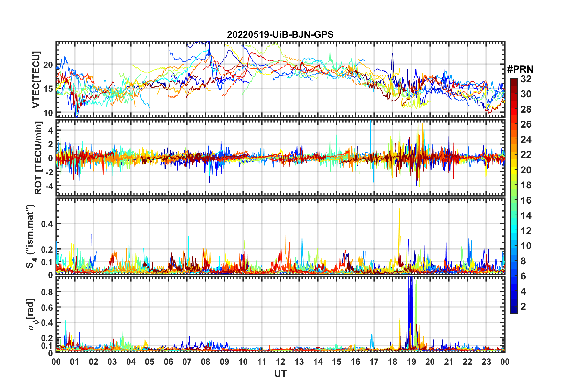Click the 03 hour label on the UT axis
The image size is (561, 392).
112,362
